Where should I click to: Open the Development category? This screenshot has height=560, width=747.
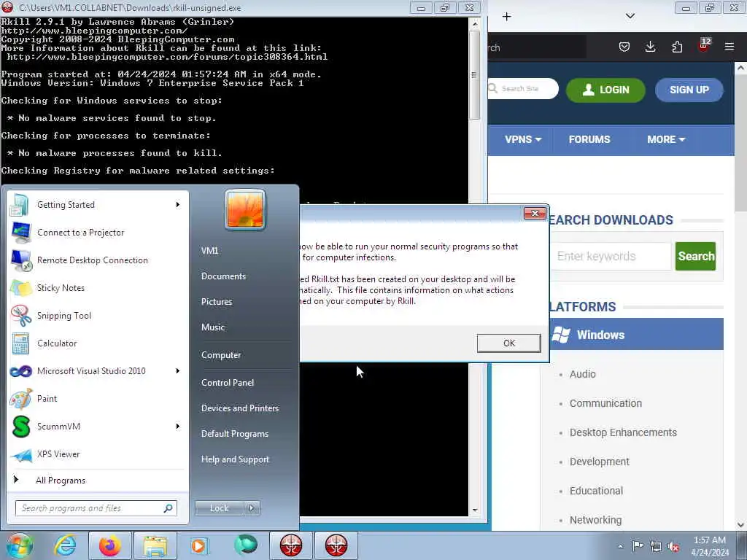(600, 462)
